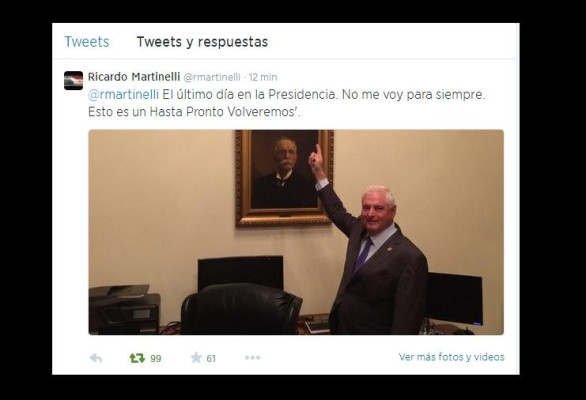Click the tweet text about Presidencia
The image size is (586, 400).
pyautogui.click(x=286, y=103)
